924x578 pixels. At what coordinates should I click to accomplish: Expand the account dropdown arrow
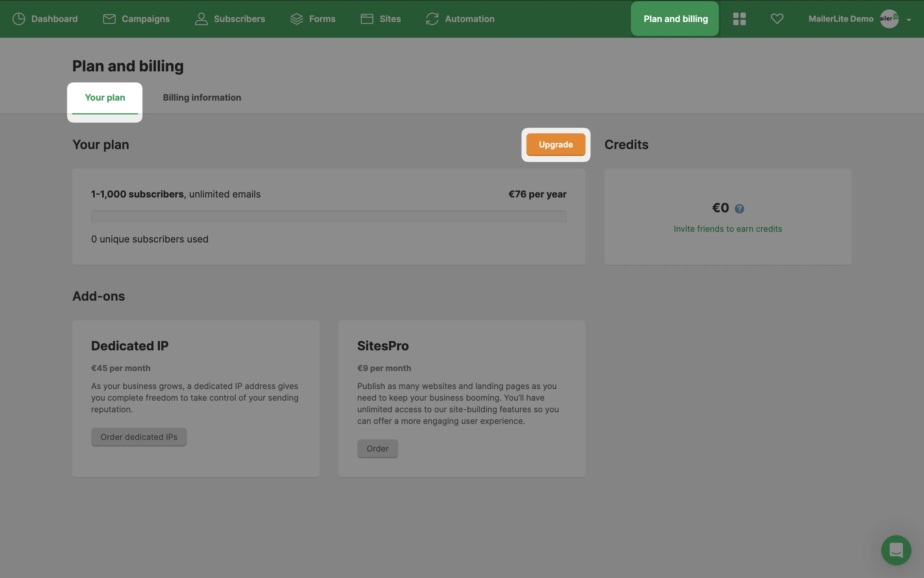(909, 20)
